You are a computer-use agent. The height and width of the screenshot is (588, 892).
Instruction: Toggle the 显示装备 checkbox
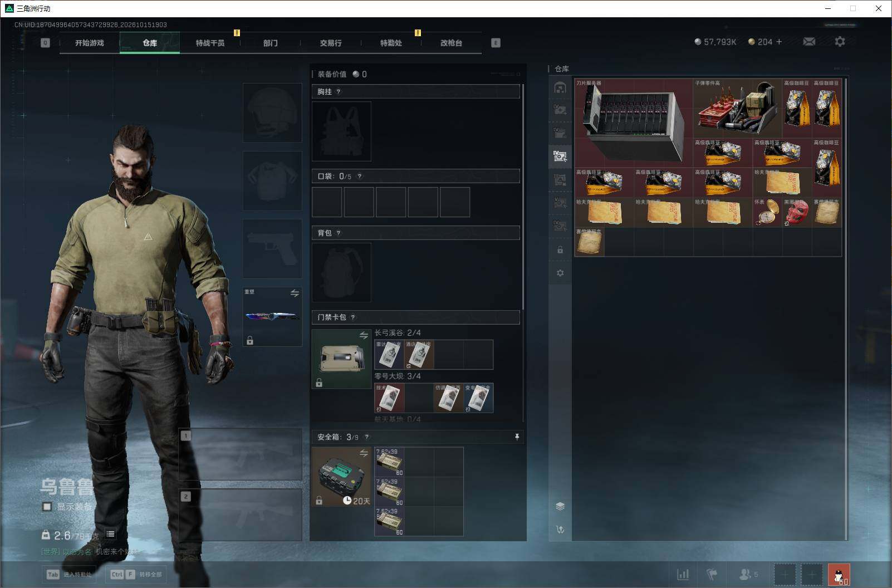47,507
